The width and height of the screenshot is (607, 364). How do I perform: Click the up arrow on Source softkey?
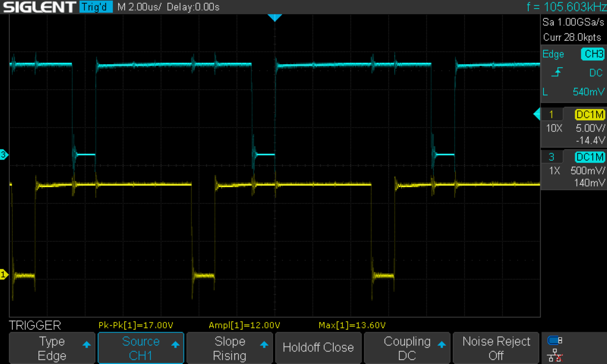(x=175, y=345)
